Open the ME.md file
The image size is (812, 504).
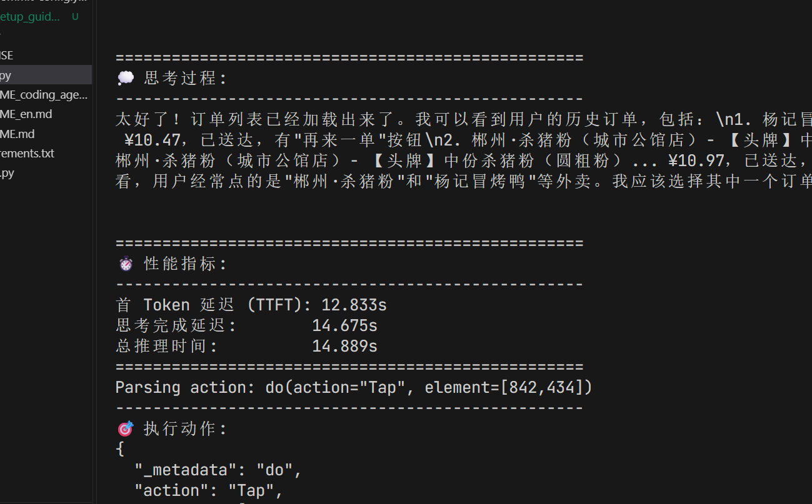(x=18, y=134)
